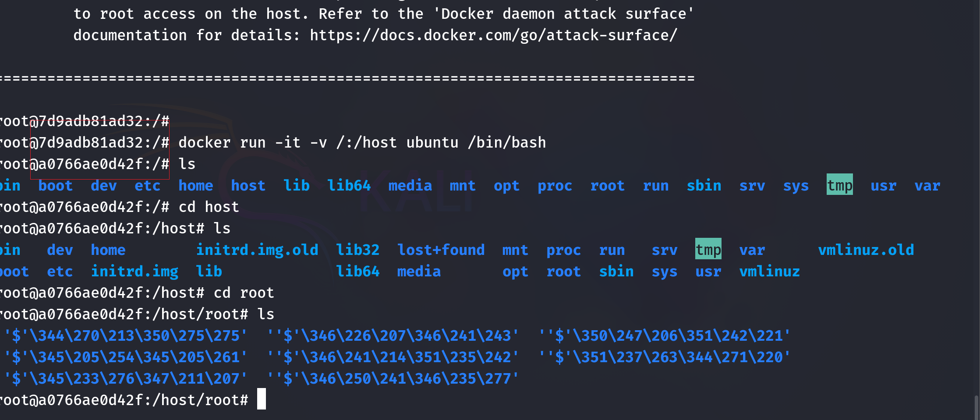
Task: Click the vmlinuz entry below vmlinuz.old
Action: tap(769, 272)
